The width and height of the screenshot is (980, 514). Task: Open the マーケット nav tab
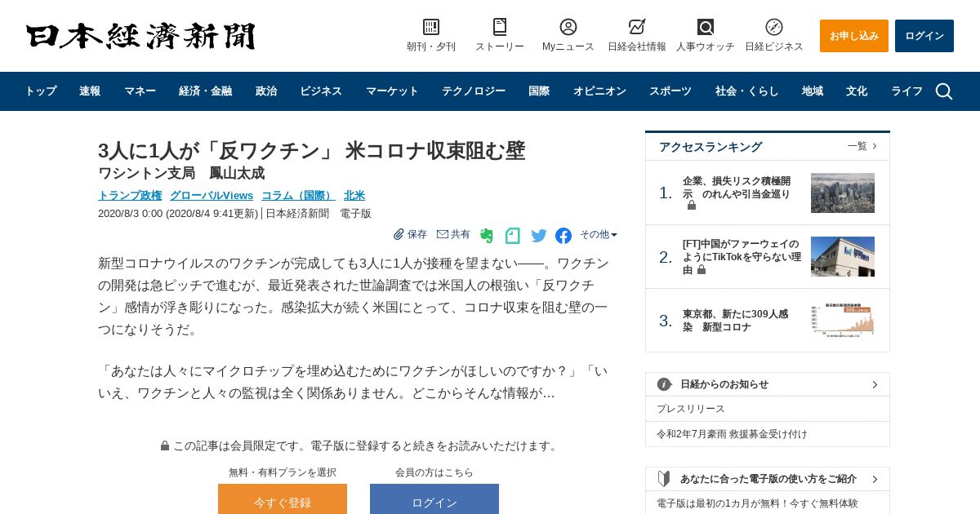point(392,91)
